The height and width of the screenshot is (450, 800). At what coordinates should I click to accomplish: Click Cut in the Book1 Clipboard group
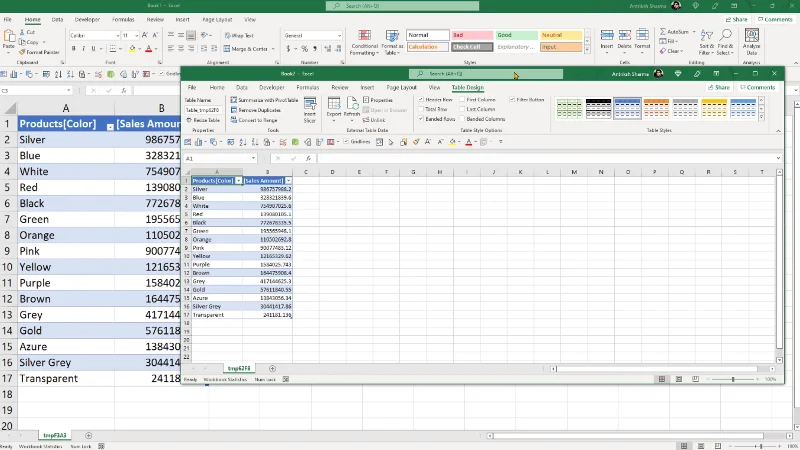(27, 32)
